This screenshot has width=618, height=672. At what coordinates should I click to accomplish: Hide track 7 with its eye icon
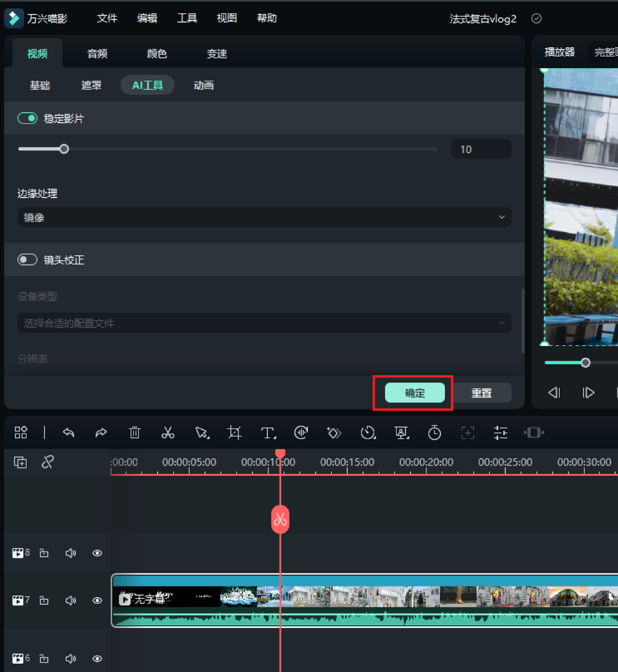pos(97,601)
